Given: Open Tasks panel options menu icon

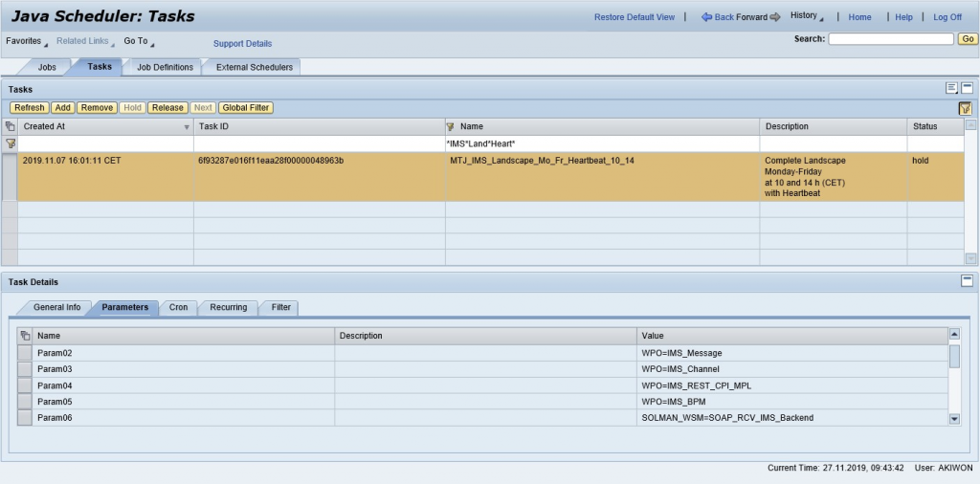Looking at the screenshot, I should point(951,88).
